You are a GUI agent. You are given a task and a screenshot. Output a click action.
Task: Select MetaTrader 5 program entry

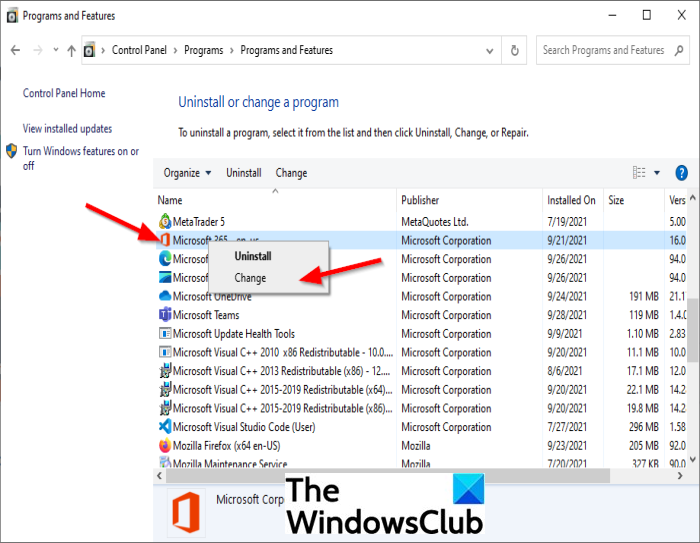point(199,221)
